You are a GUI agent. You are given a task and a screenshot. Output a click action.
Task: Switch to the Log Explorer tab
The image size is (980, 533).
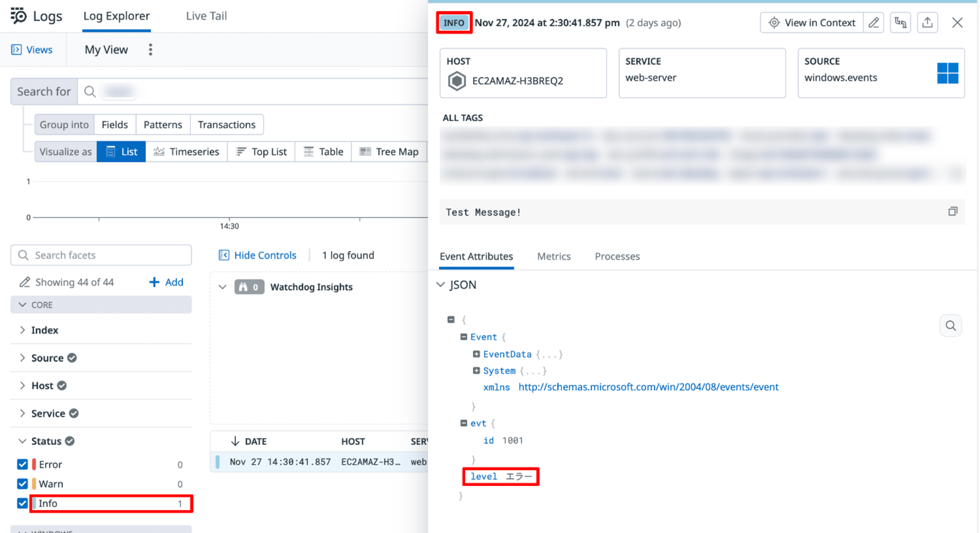[116, 16]
